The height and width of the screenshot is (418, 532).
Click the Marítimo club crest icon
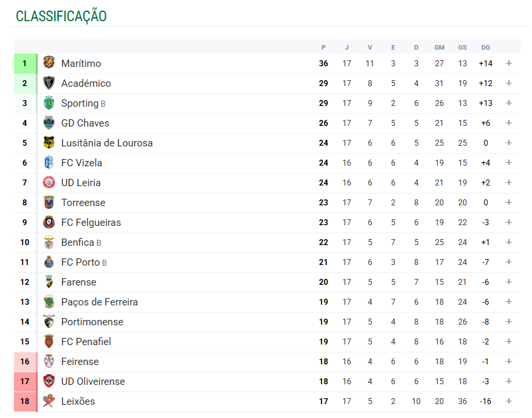pos(49,63)
